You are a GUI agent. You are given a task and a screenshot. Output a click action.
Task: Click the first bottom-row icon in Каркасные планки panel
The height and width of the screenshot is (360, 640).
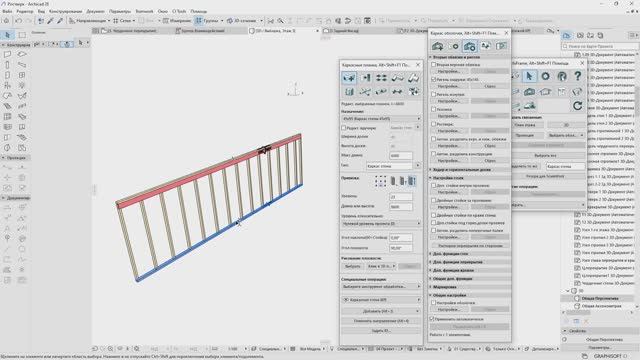pos(349,92)
